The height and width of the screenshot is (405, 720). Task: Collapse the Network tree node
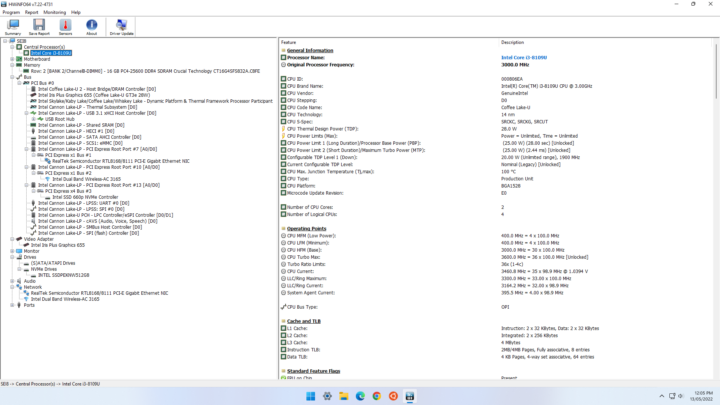click(x=12, y=287)
